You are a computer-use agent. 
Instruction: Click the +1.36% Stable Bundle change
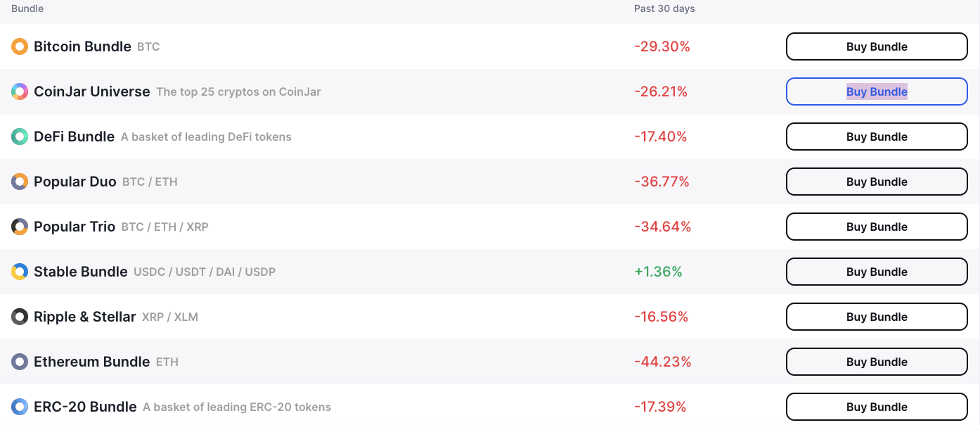point(658,272)
